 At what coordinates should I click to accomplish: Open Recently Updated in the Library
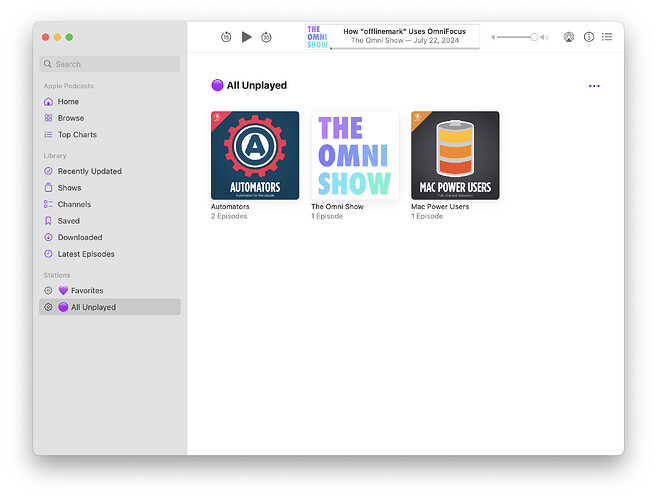click(x=89, y=171)
